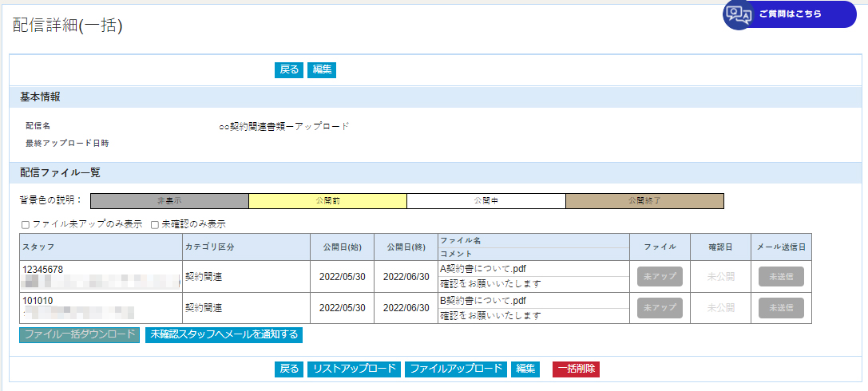Click the 公開終了 tan color legend

tap(645, 201)
